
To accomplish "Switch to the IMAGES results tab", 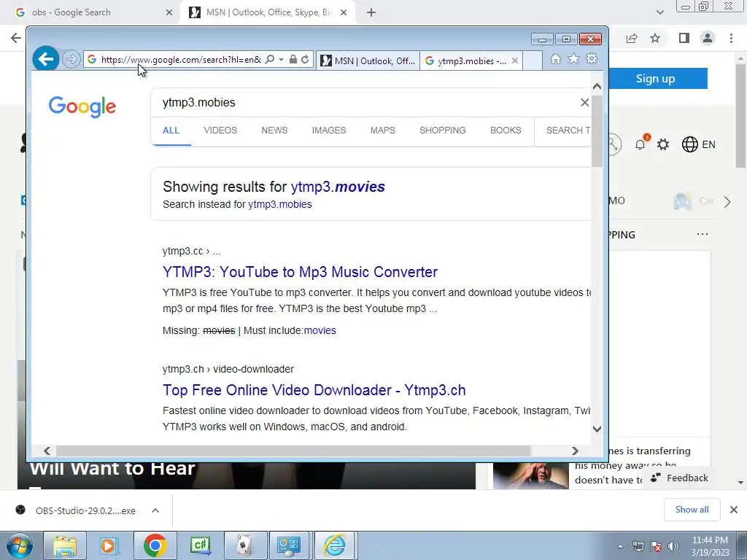I will point(329,131).
